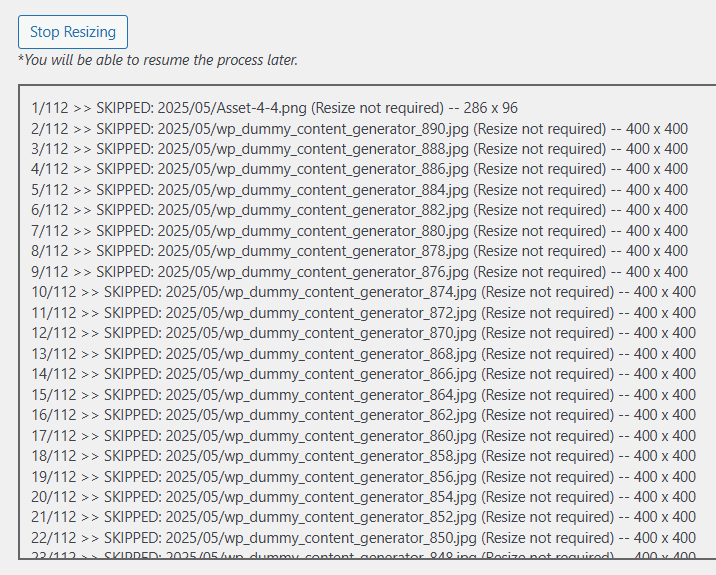
Task: Select the log line for wp_dummy_content_generator_888.jpg
Action: tap(358, 149)
